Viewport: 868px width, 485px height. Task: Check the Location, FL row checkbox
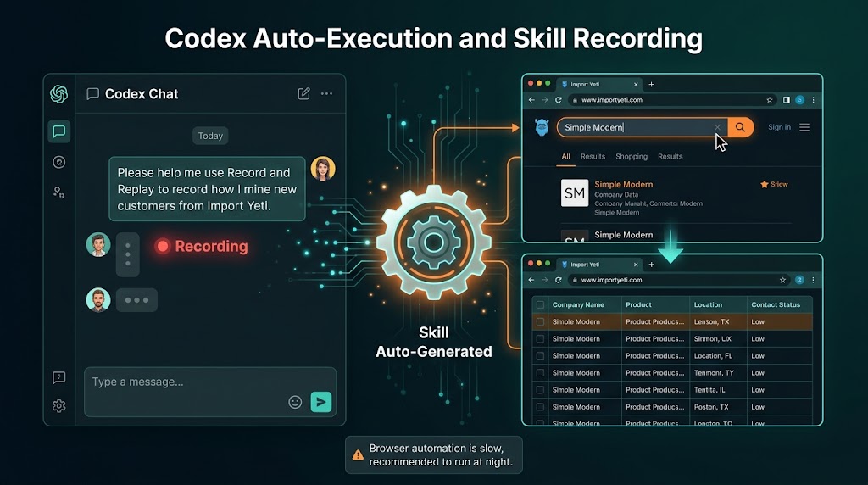click(540, 356)
